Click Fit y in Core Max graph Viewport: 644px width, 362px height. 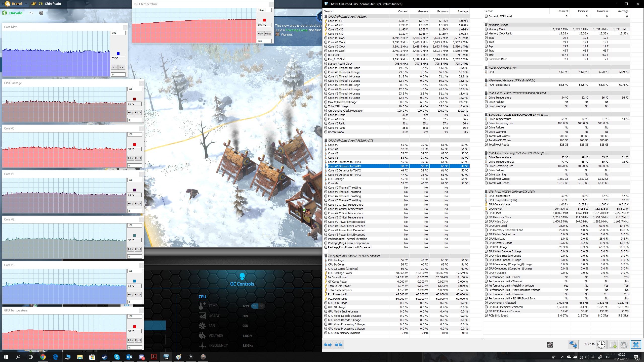pyautogui.click(x=114, y=67)
